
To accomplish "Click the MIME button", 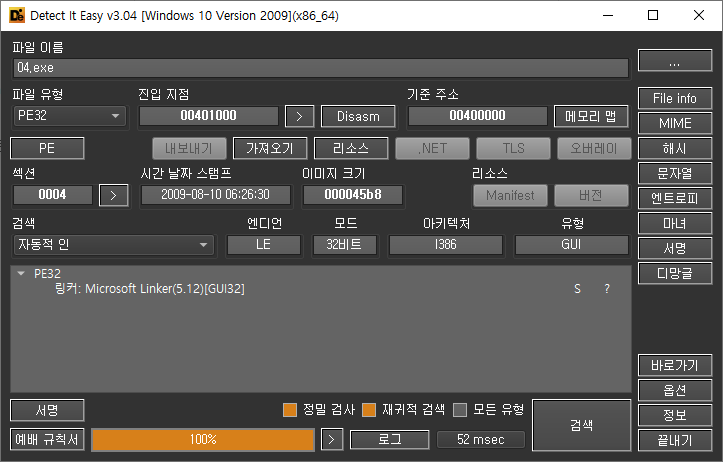I will click(675, 123).
